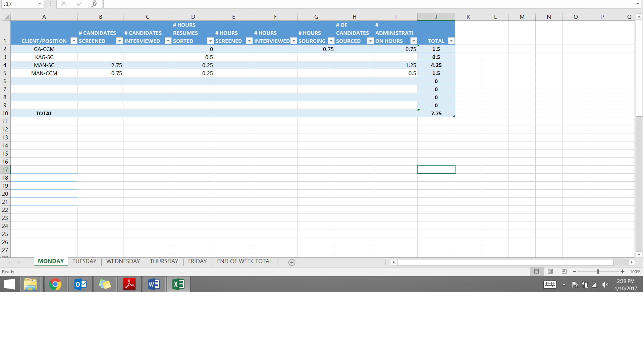Switch to Page Break Preview icon

[564, 271]
